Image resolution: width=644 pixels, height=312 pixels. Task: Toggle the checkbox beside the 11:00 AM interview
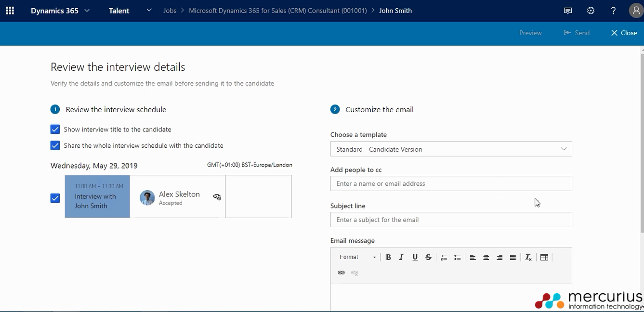point(55,198)
